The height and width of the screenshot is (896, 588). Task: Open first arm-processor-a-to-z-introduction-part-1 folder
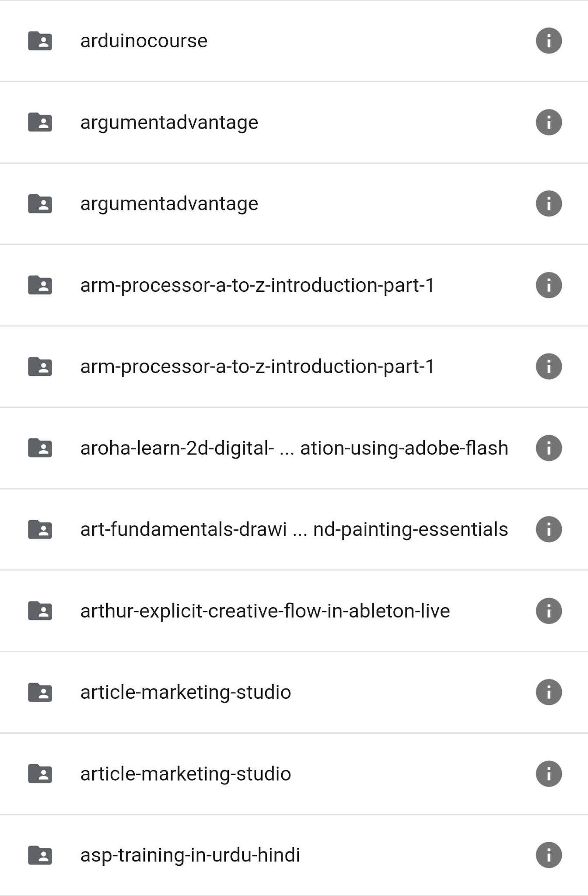tap(257, 286)
